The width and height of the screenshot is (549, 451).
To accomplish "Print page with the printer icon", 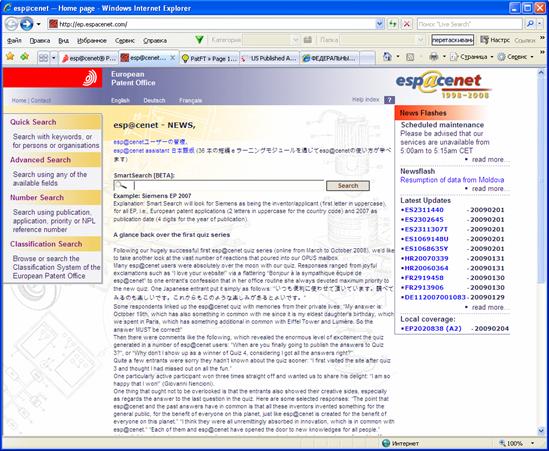I will [x=433, y=57].
